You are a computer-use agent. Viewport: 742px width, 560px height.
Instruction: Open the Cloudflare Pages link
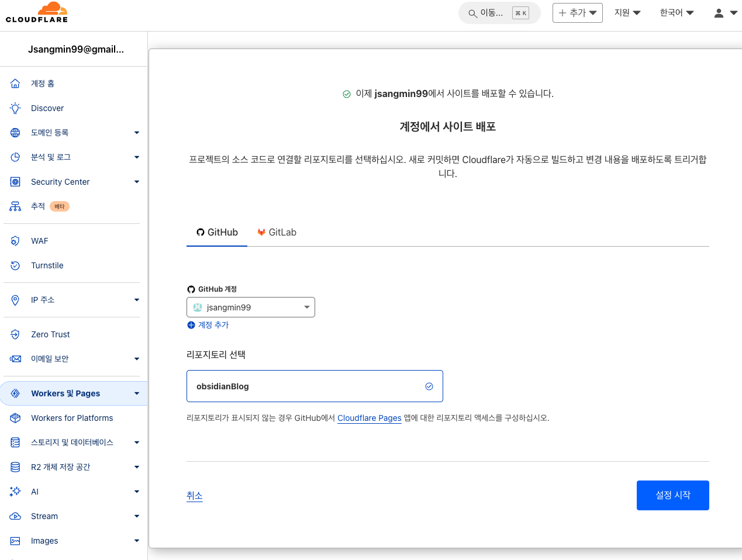(x=370, y=418)
